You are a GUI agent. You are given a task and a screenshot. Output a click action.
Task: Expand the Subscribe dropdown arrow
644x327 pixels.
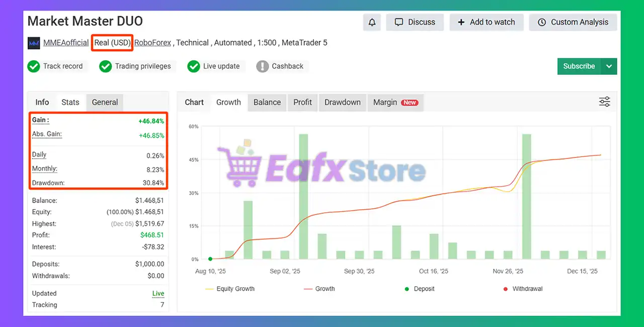(609, 66)
